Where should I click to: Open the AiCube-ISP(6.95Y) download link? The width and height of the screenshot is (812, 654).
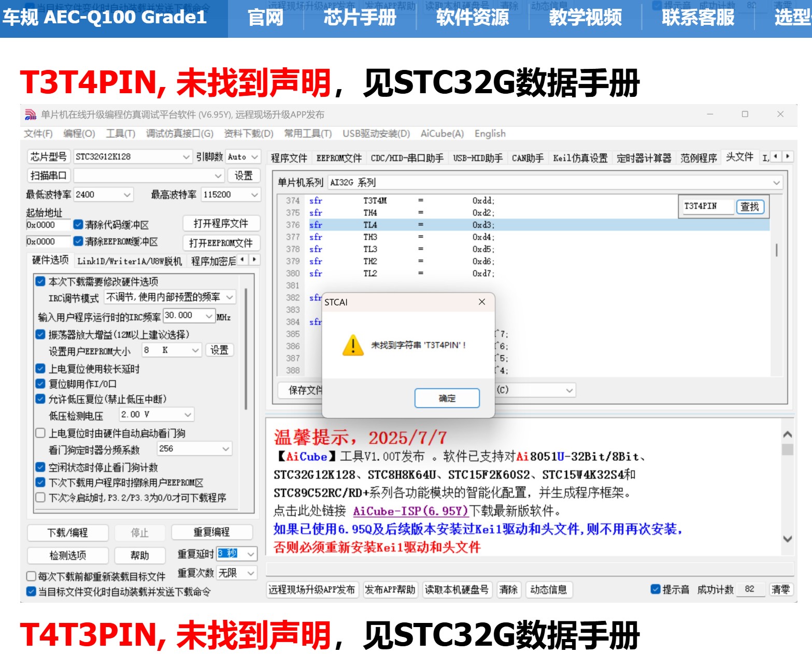point(410,511)
